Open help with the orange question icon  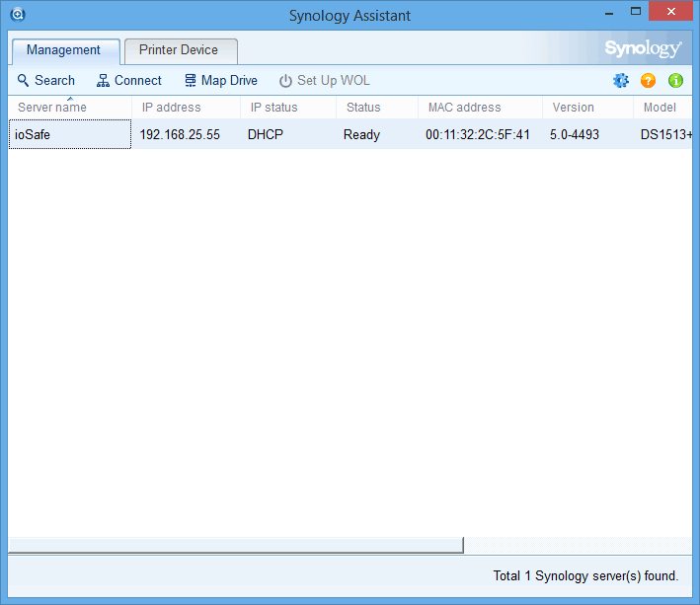click(648, 81)
